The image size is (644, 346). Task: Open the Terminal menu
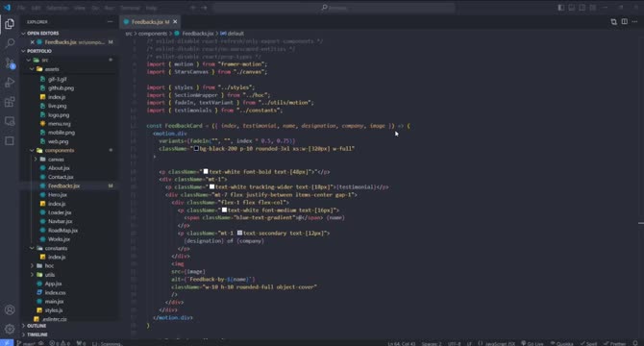[x=130, y=8]
